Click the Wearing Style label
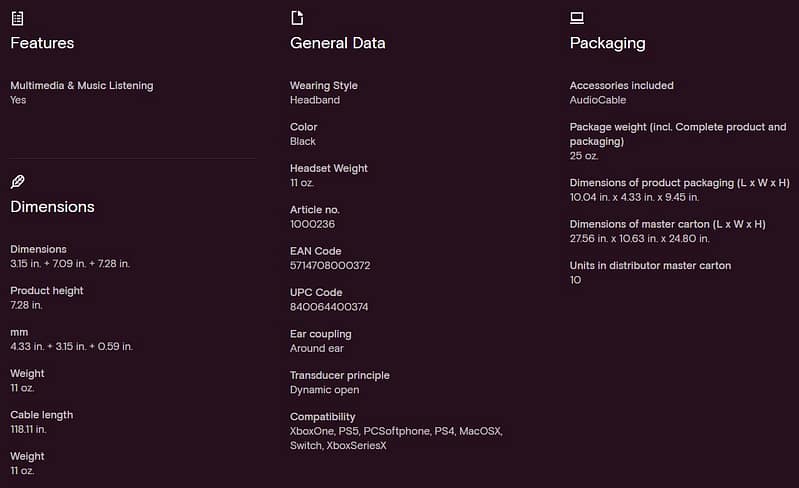This screenshot has height=488, width=799. [324, 86]
